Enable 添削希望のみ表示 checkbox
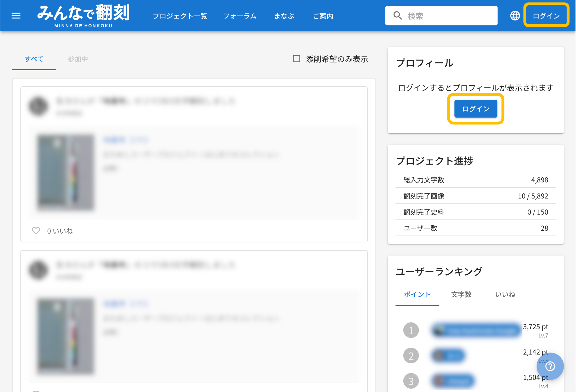The height and width of the screenshot is (392, 576). pos(297,59)
